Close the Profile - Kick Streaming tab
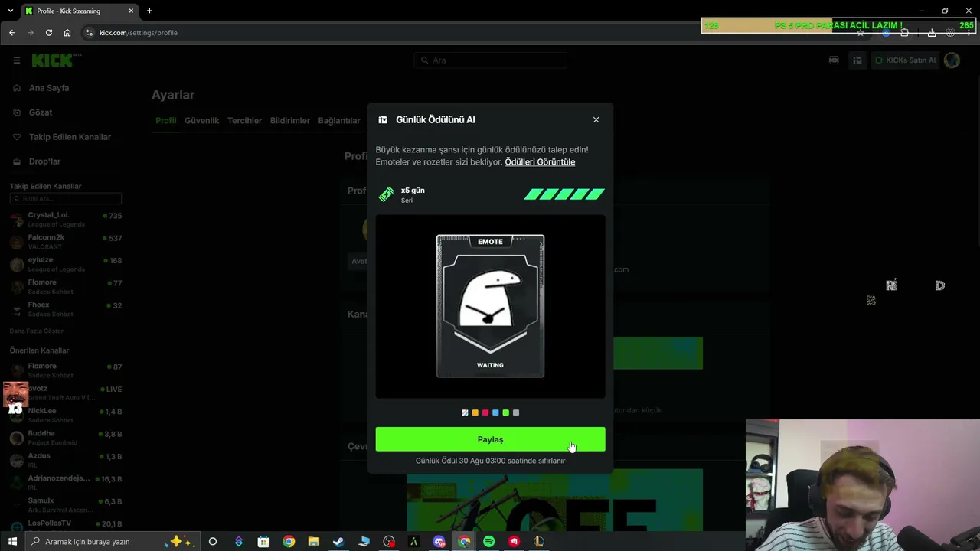Viewport: 980px width, 551px height. (x=132, y=11)
